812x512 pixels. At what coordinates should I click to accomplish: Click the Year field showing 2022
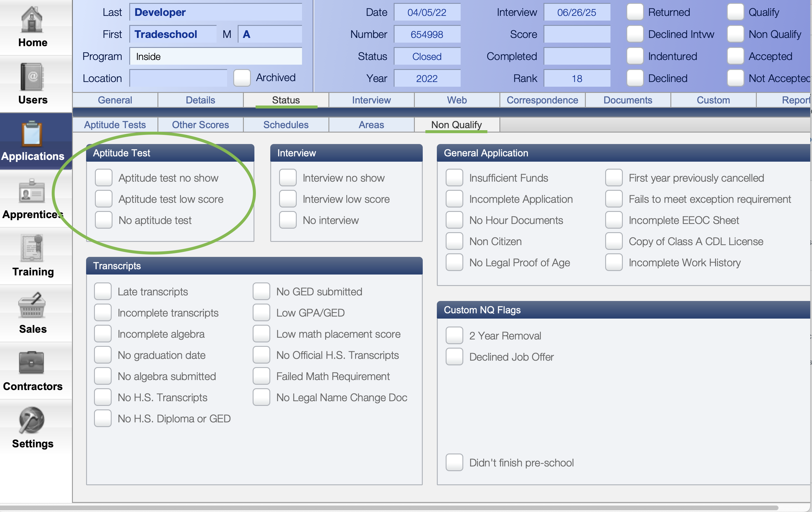427,78
